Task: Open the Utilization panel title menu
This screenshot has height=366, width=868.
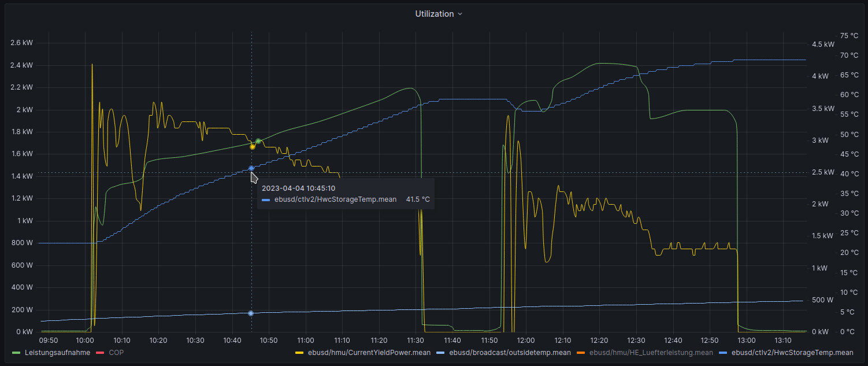Action: coord(434,14)
